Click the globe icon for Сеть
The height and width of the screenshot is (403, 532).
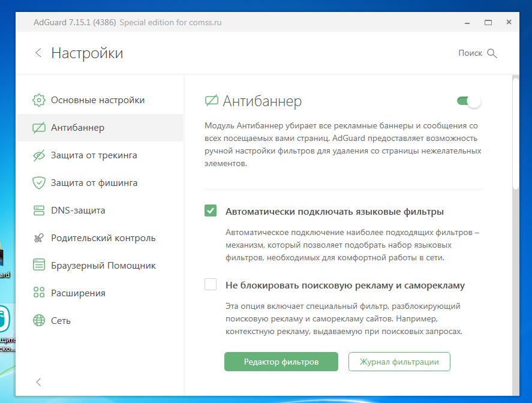coord(39,320)
